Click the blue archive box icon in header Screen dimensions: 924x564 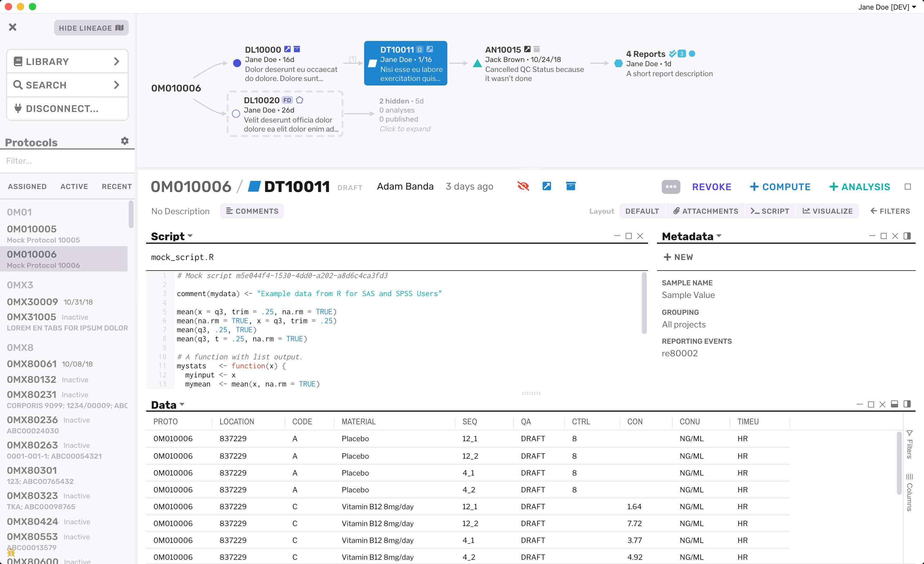[571, 186]
